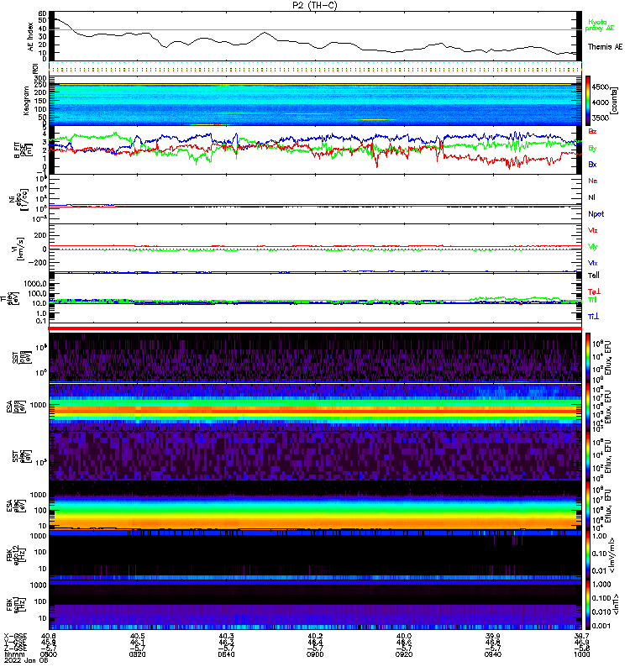Image resolution: width=630 pixels, height=672 pixels.
Task: Click the ROI axis label
Action: point(36,69)
